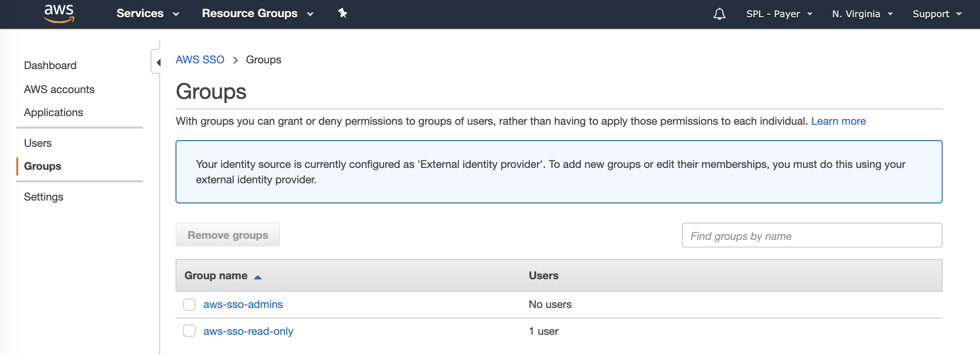
Task: Click the Group name column header
Action: [x=216, y=275]
